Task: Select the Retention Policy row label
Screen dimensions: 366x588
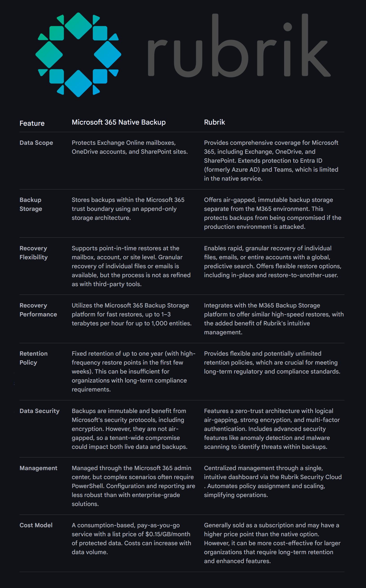Action: 33,358
